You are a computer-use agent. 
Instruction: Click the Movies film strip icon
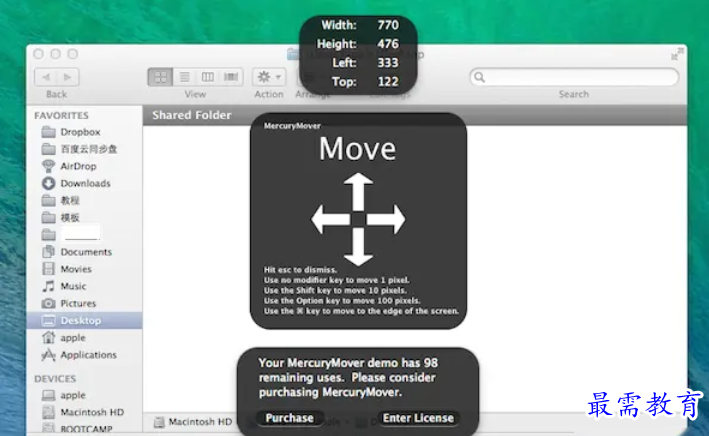pyautogui.click(x=48, y=269)
